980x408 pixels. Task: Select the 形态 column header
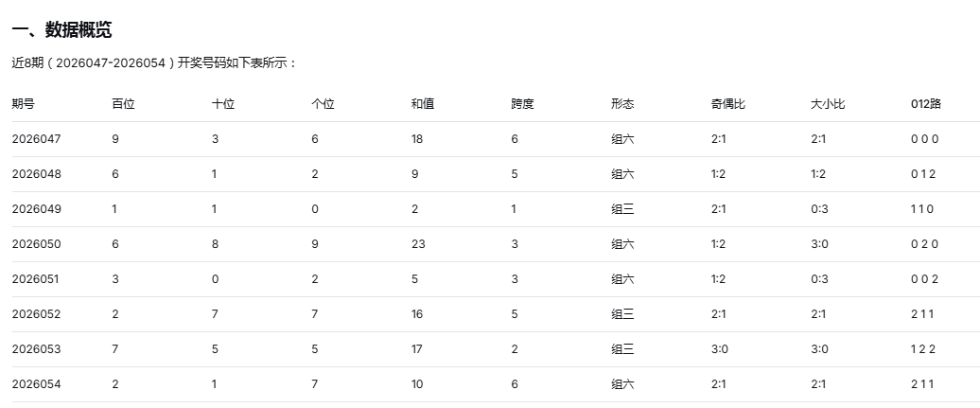coord(622,104)
